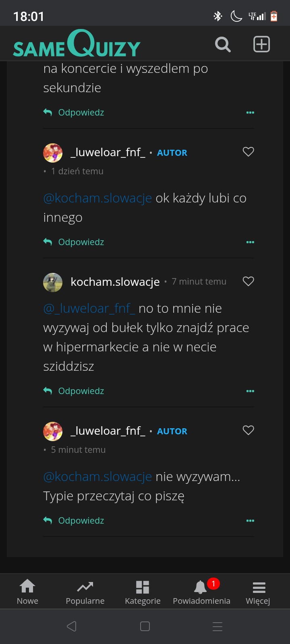Like the kocham.slowacje 7 minut temu comment
The image size is (290, 644).
click(249, 281)
